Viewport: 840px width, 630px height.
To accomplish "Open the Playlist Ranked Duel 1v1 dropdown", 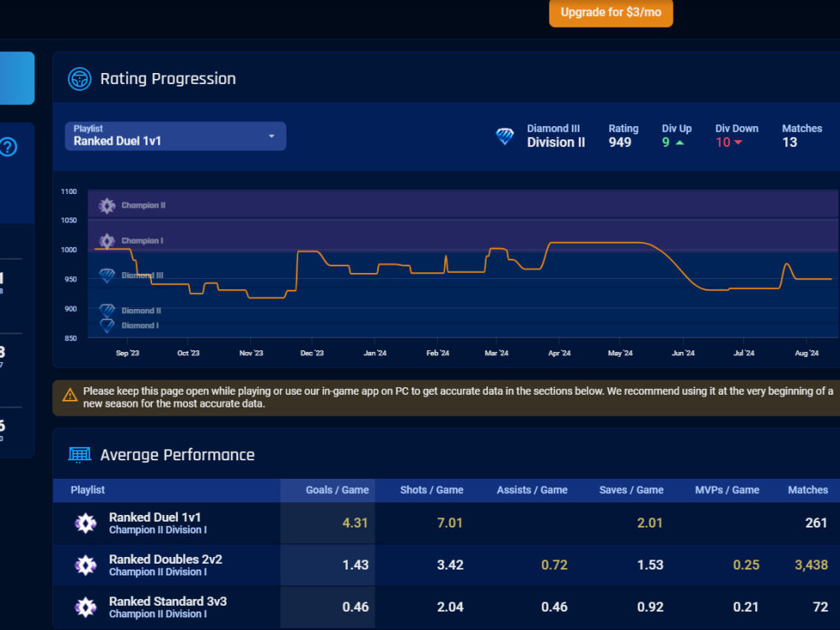I will [x=176, y=136].
